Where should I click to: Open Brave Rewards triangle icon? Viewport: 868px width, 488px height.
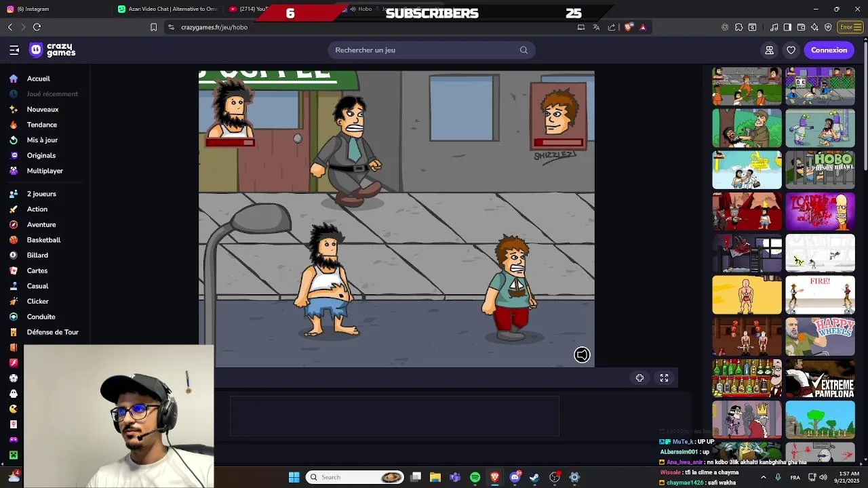643,27
